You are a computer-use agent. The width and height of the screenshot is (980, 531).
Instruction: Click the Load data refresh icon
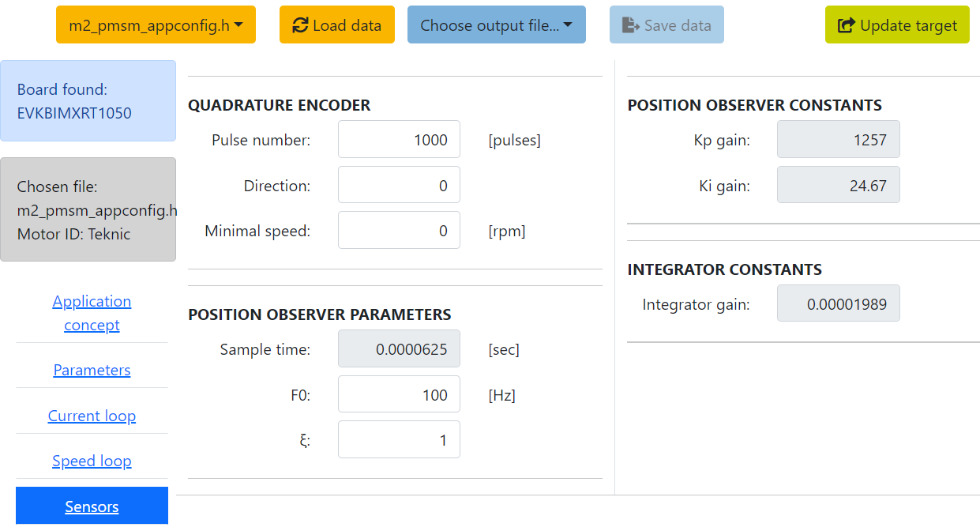tap(300, 25)
